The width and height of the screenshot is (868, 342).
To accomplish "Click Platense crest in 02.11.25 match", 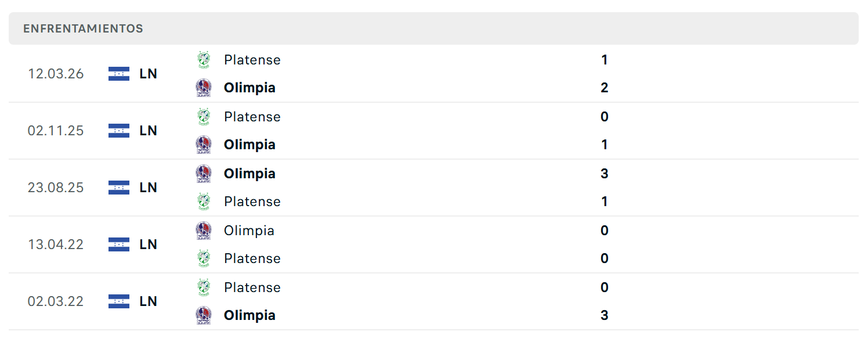I will coord(203,117).
